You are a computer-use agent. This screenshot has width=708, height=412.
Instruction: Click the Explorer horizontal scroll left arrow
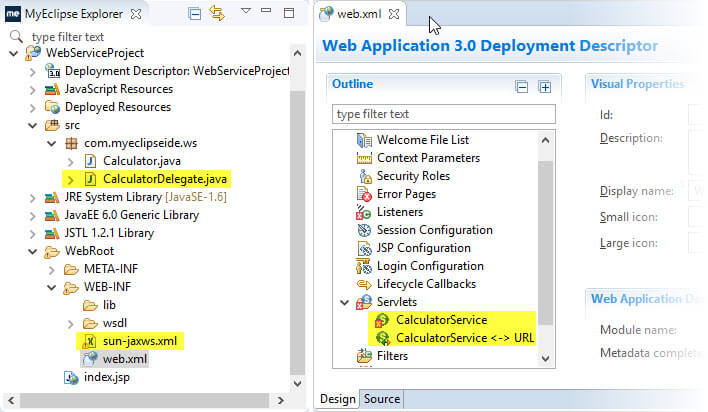[x=11, y=400]
